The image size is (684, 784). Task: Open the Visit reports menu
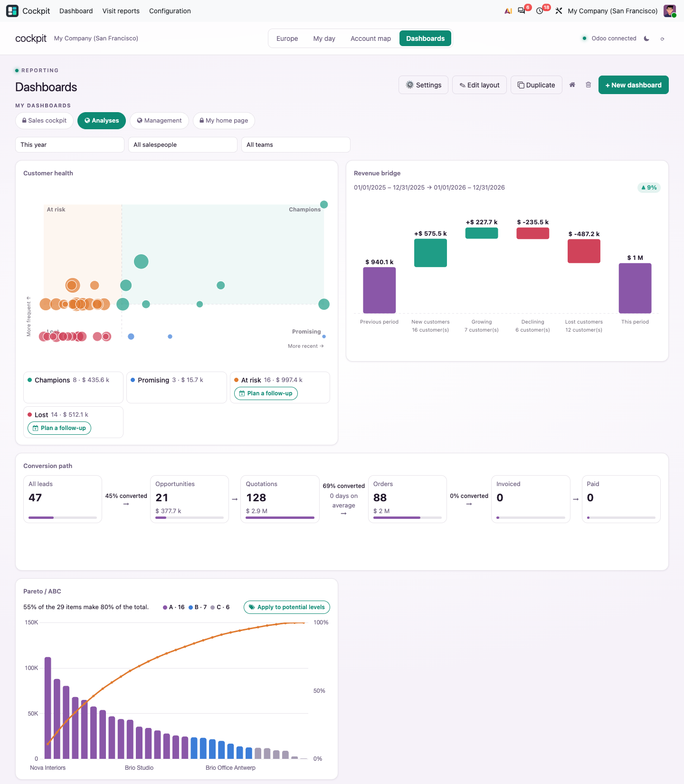click(121, 11)
